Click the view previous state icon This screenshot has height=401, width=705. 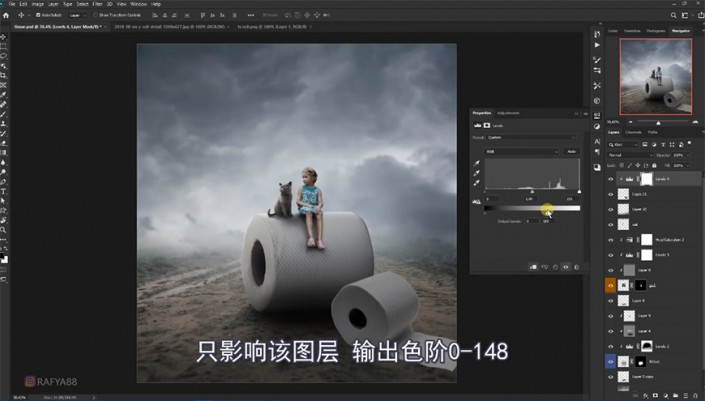click(544, 267)
